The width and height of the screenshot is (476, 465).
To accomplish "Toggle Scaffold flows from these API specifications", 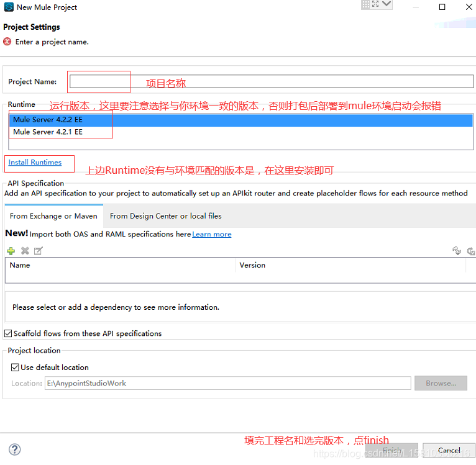I will [8, 333].
